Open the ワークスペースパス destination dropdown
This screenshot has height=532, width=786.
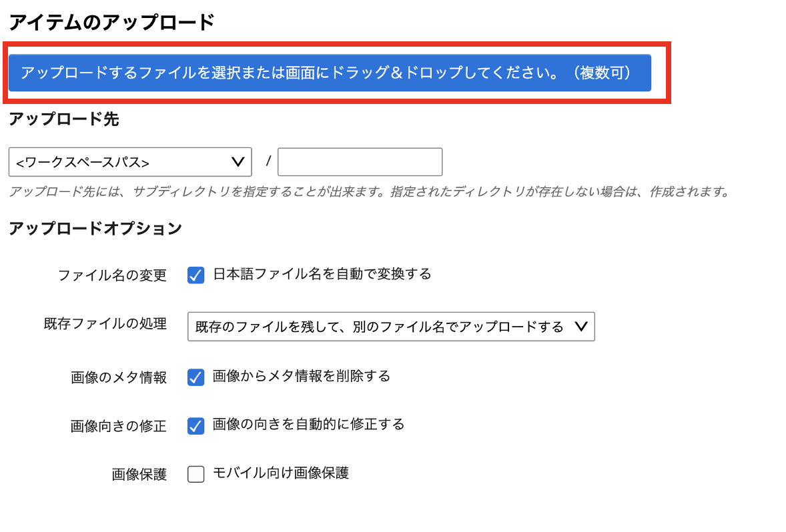(130, 162)
